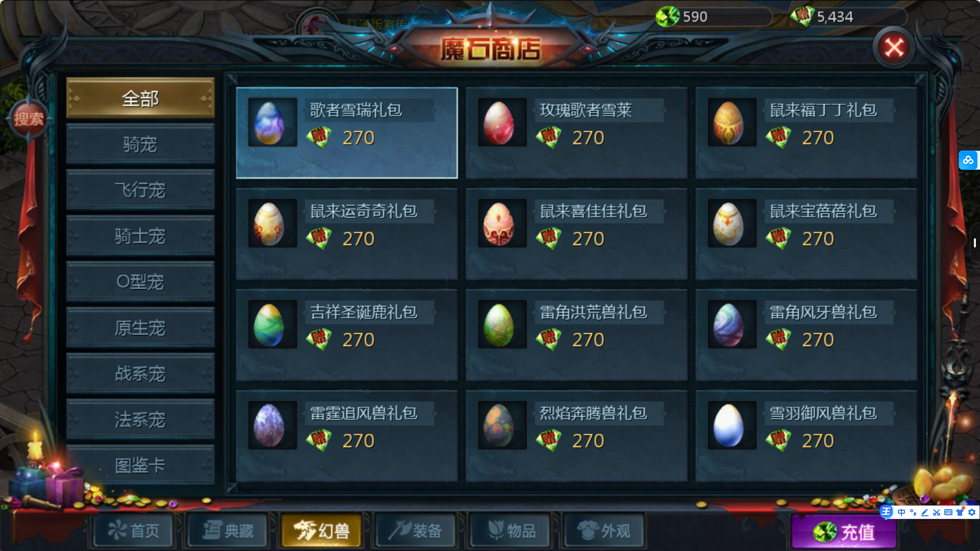Open the 外观 bottom tab
Image resolution: width=980 pixels, height=551 pixels.
[x=604, y=531]
